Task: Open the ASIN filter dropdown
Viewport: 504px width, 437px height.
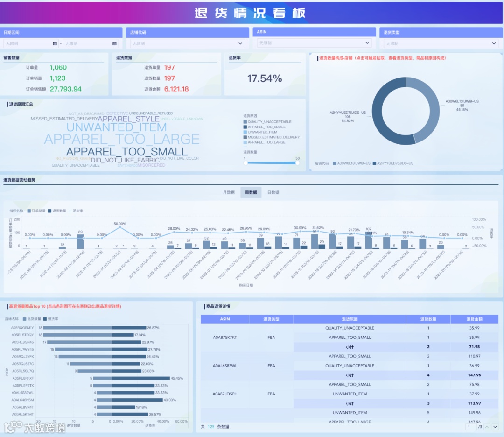Action: point(314,43)
